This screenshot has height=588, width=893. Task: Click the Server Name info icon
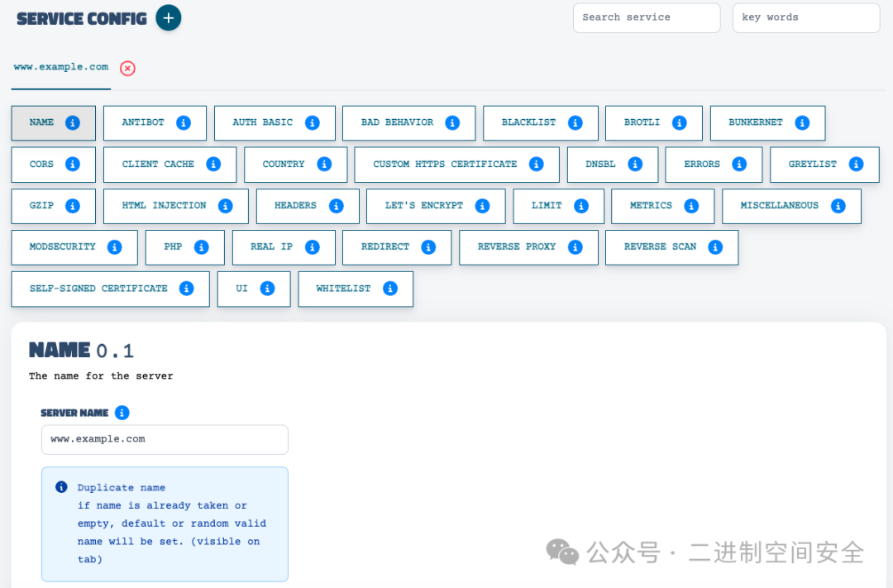click(122, 413)
